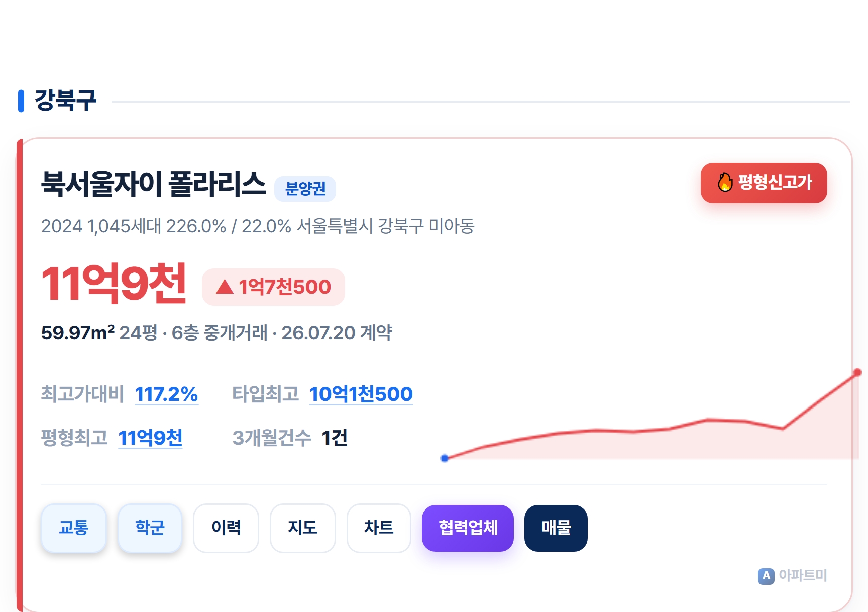
Task: Click the flame icon in 평형신고가 badge
Action: [x=725, y=182]
